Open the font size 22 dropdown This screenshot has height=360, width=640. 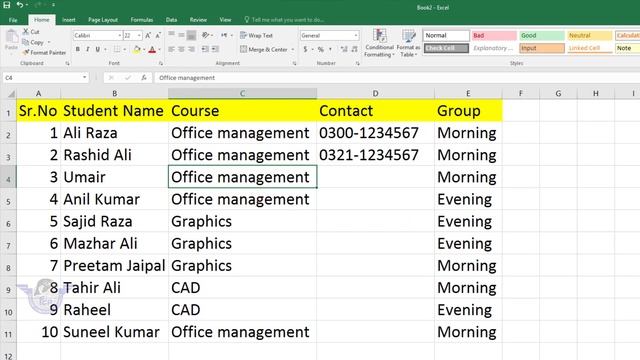point(139,36)
